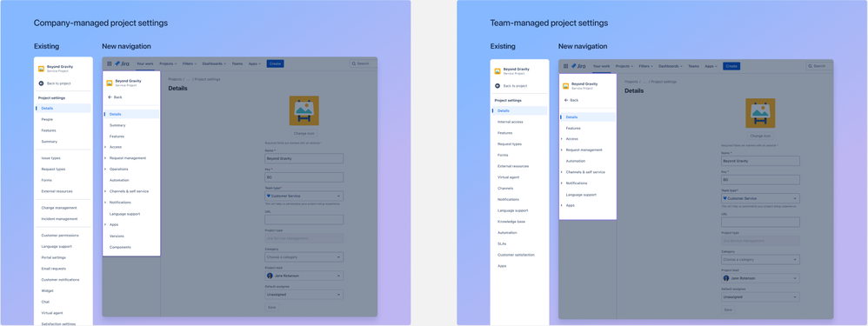Select Email requests in company-managed existing sidebar

[54, 269]
